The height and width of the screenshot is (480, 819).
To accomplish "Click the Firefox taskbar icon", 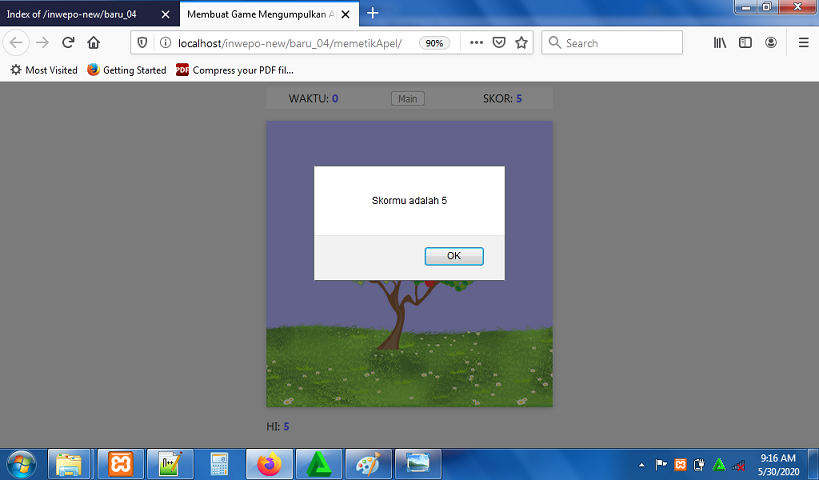I will click(269, 464).
